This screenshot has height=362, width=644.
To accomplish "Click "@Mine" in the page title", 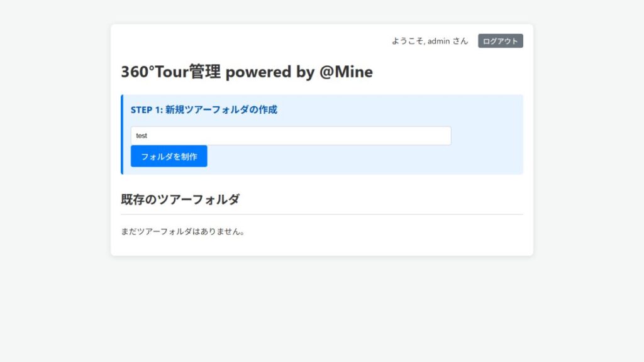I will click(346, 72).
